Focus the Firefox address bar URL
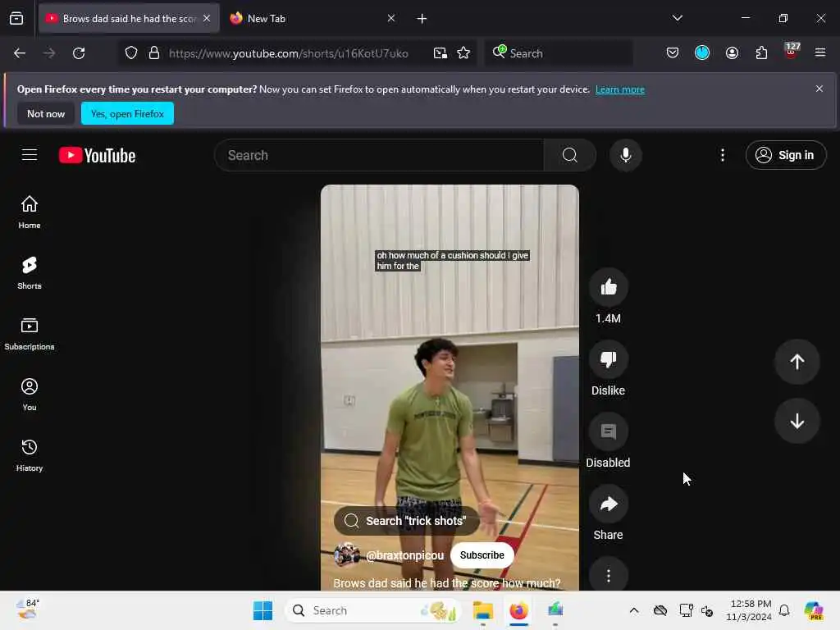Image resolution: width=840 pixels, height=630 pixels. click(x=288, y=53)
